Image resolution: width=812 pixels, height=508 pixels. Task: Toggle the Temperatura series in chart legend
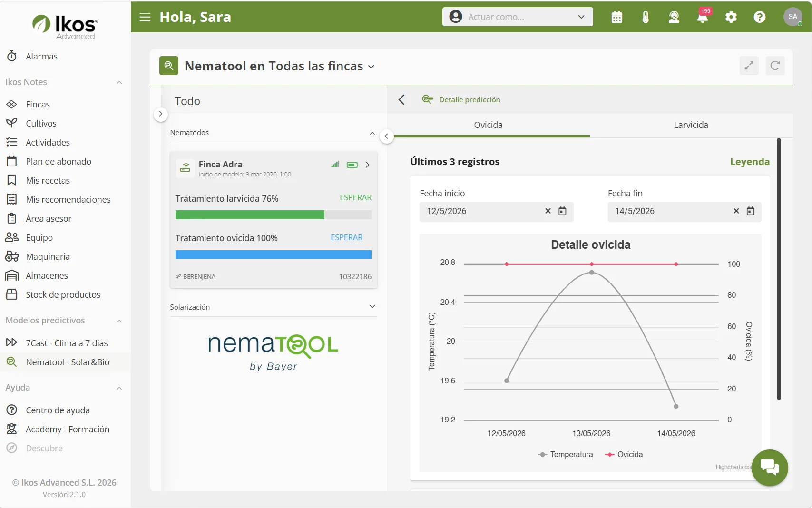(x=566, y=455)
